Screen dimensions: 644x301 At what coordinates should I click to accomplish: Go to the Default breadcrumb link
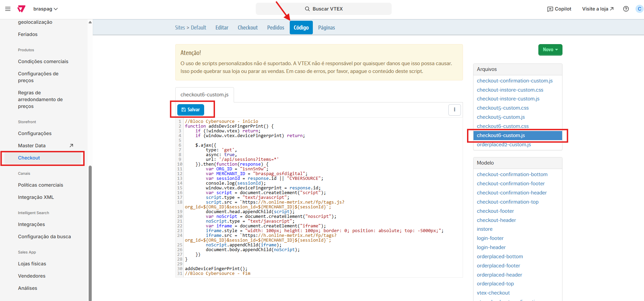[x=198, y=27]
